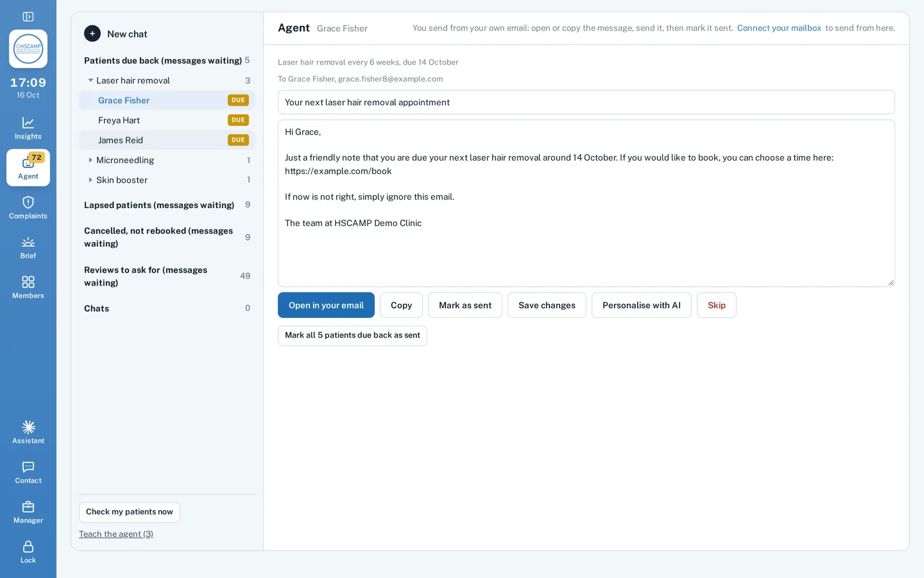The image size is (924, 578).
Task: Open the Complaints shield icon
Action: click(x=28, y=202)
